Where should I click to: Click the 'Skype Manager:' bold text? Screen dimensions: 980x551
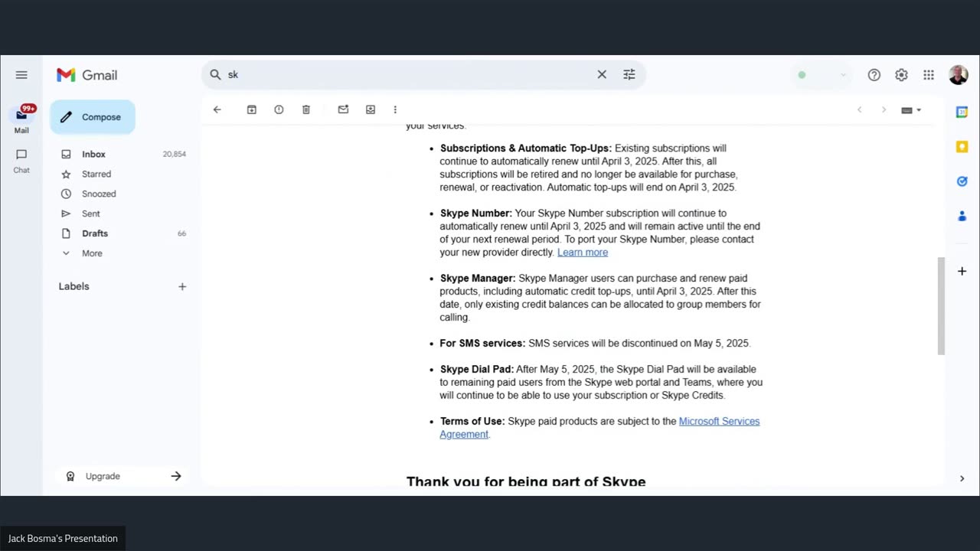pyautogui.click(x=478, y=279)
